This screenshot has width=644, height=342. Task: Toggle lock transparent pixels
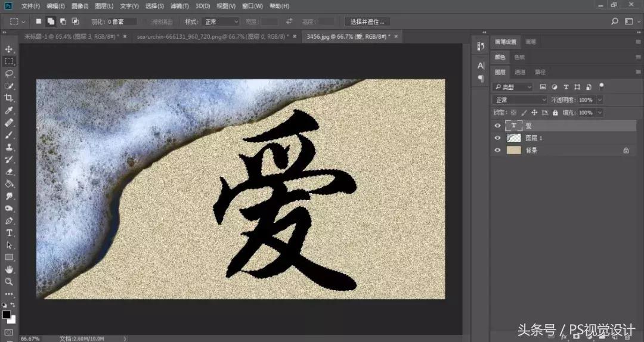pyautogui.click(x=513, y=113)
